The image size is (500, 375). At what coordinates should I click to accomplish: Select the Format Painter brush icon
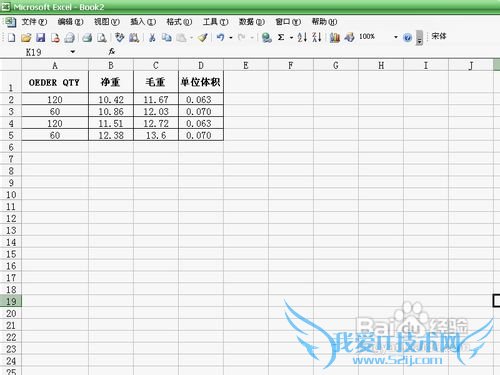(202, 37)
